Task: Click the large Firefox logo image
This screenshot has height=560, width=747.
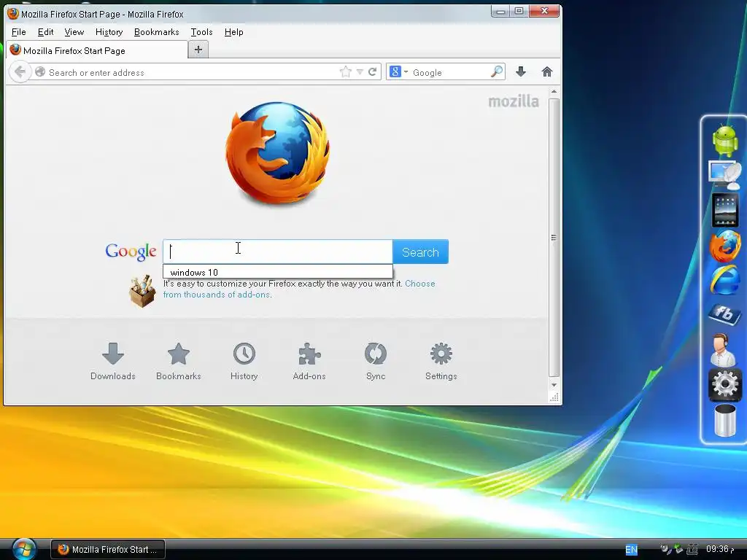Action: (x=277, y=153)
